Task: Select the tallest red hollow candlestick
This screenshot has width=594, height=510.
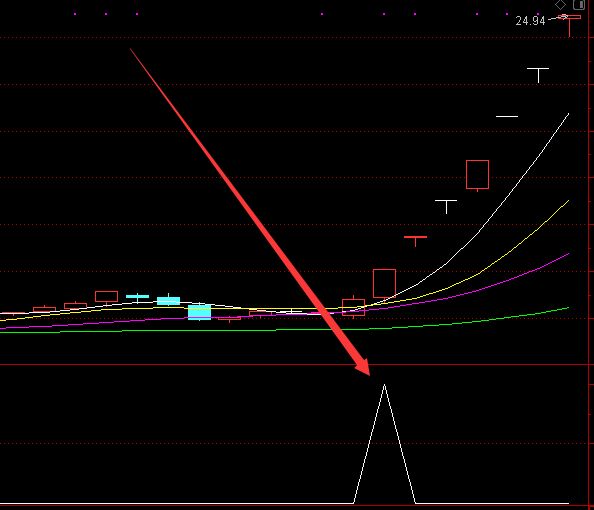Action: pyautogui.click(x=385, y=283)
